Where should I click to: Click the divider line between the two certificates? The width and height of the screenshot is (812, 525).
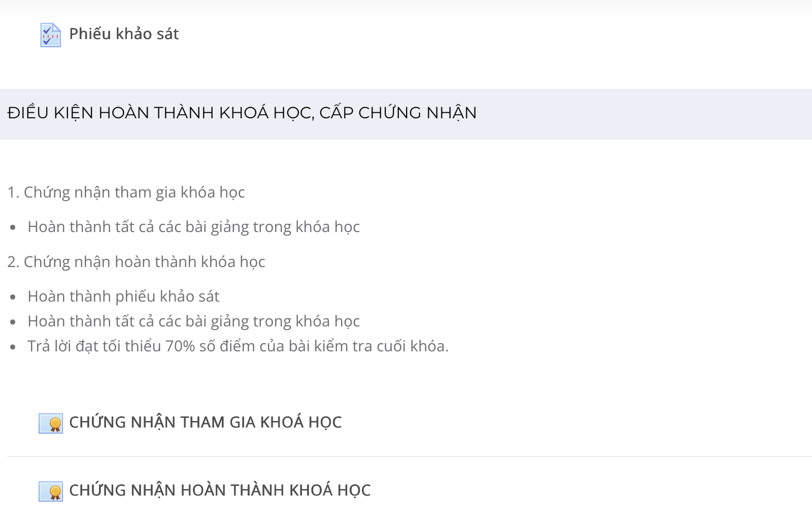[410, 456]
